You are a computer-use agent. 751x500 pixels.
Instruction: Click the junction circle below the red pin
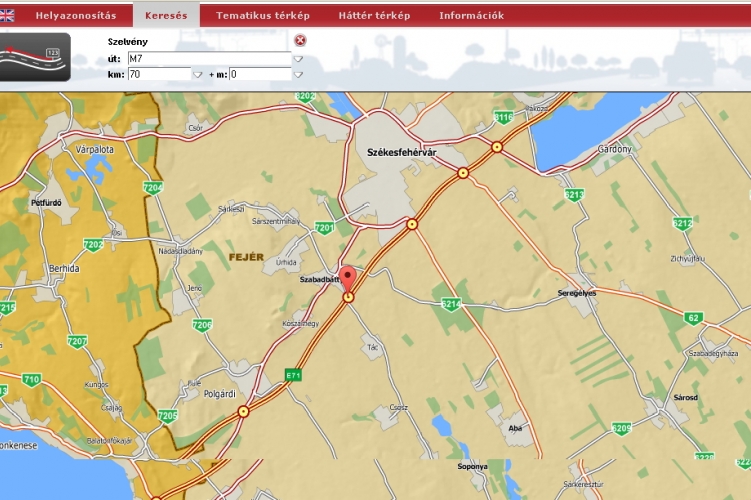(348, 298)
